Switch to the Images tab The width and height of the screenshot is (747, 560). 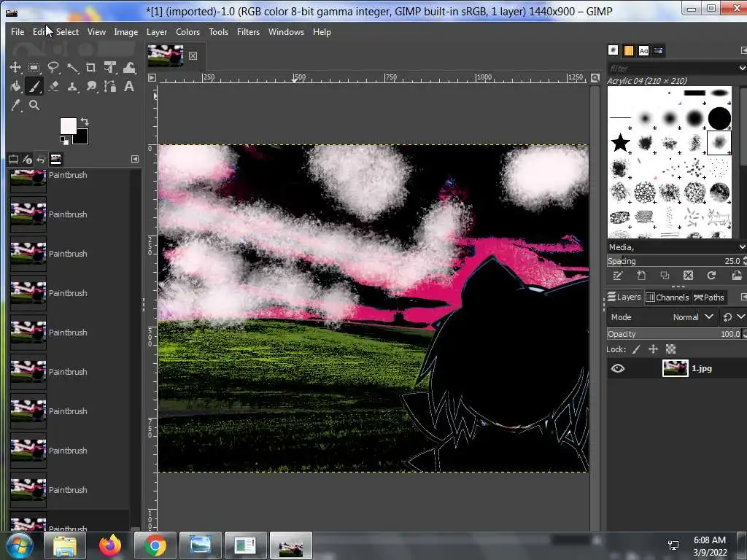click(x=55, y=159)
